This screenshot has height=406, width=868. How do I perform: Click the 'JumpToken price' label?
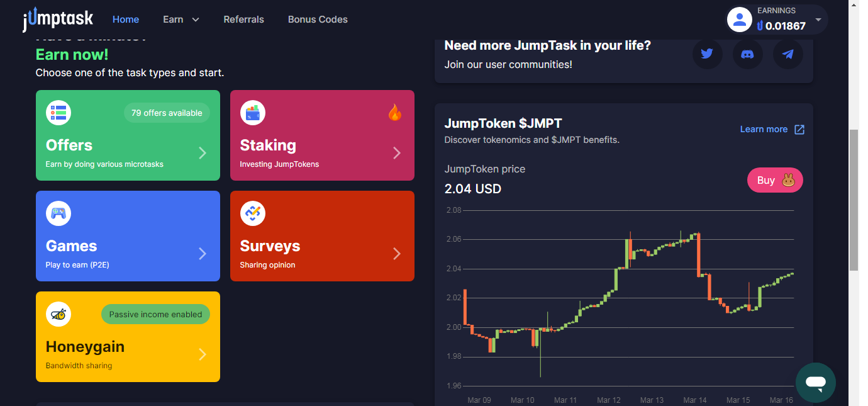(x=485, y=169)
